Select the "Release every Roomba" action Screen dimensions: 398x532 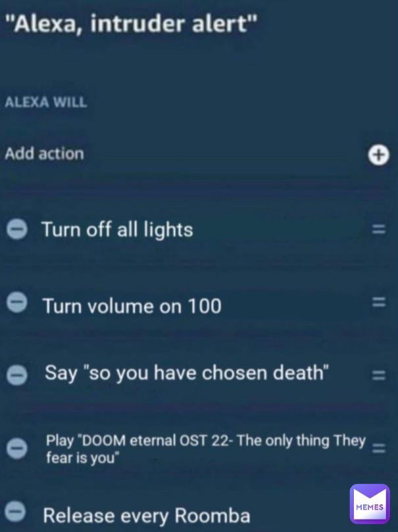click(x=147, y=516)
